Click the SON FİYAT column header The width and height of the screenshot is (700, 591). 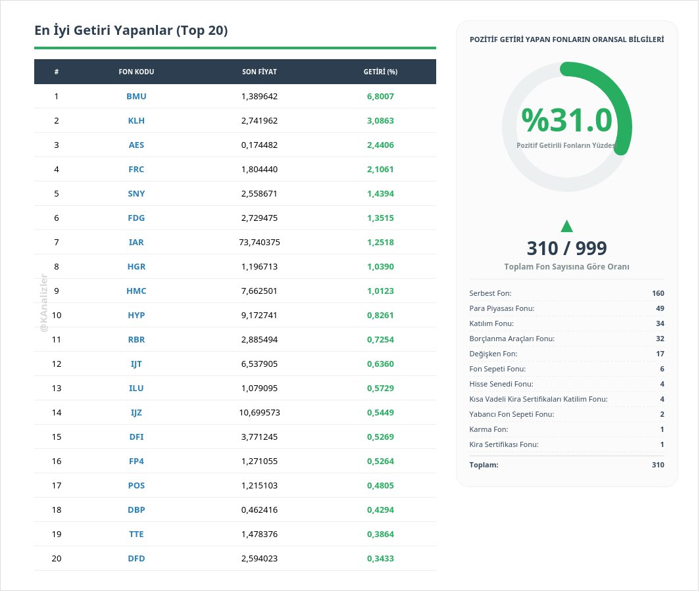click(259, 72)
